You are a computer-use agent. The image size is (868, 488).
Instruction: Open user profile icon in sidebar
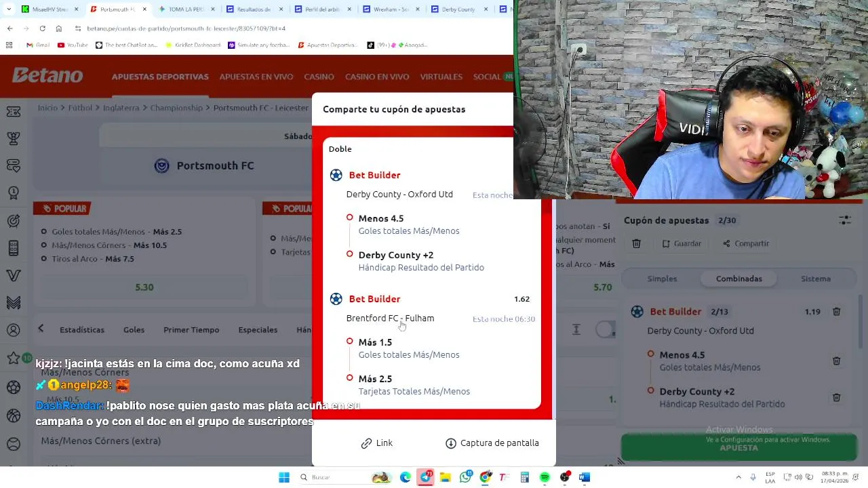pyautogui.click(x=14, y=331)
